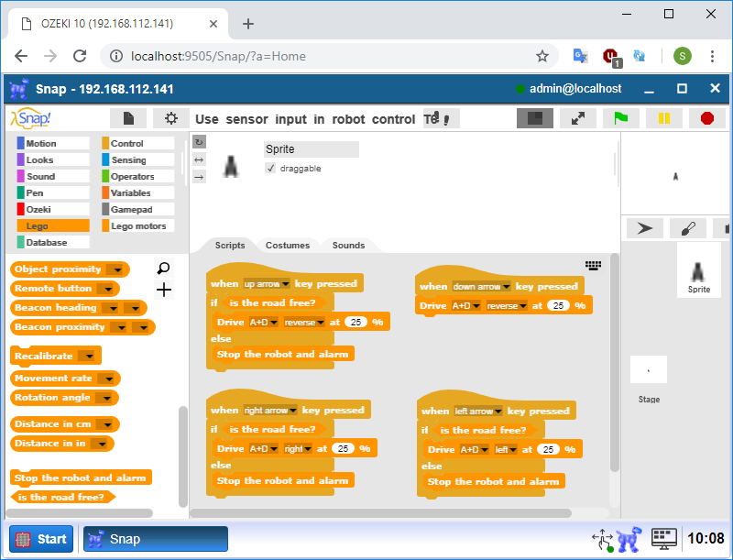Open the Variables block category
The height and width of the screenshot is (560, 733).
click(138, 193)
